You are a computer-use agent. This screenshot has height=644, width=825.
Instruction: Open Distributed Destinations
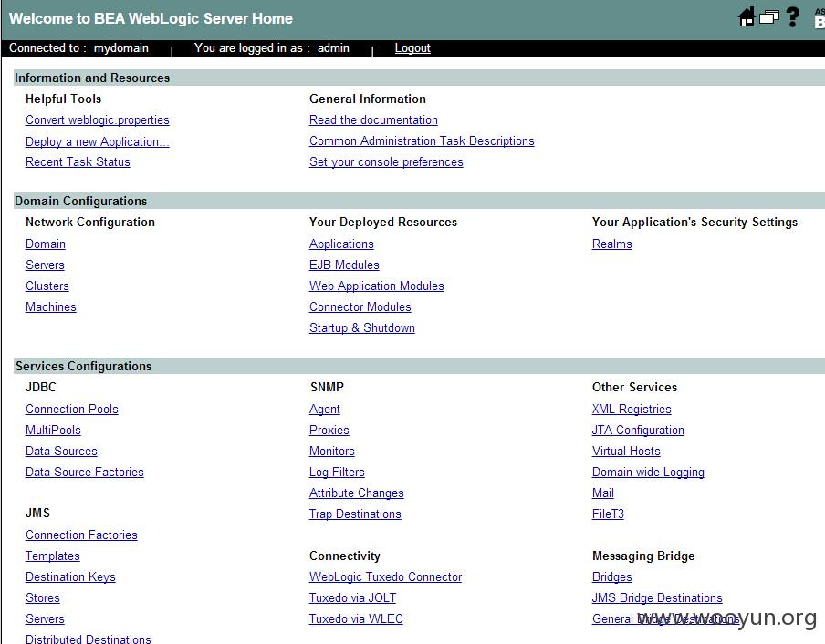coord(89,639)
